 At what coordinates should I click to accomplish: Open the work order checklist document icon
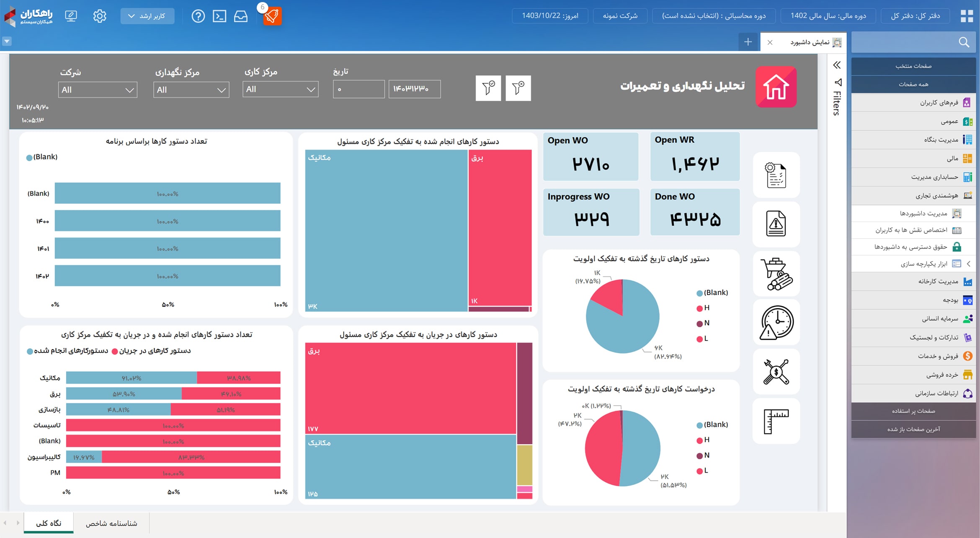point(776,175)
